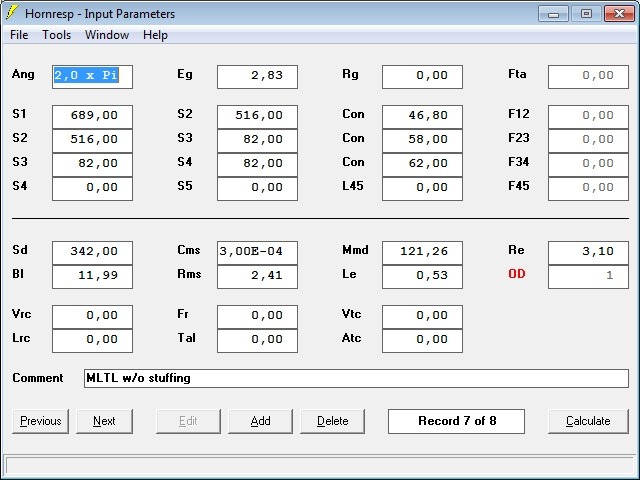Image resolution: width=640 pixels, height=480 pixels.
Task: Click the Comment label
Action: (x=38, y=378)
